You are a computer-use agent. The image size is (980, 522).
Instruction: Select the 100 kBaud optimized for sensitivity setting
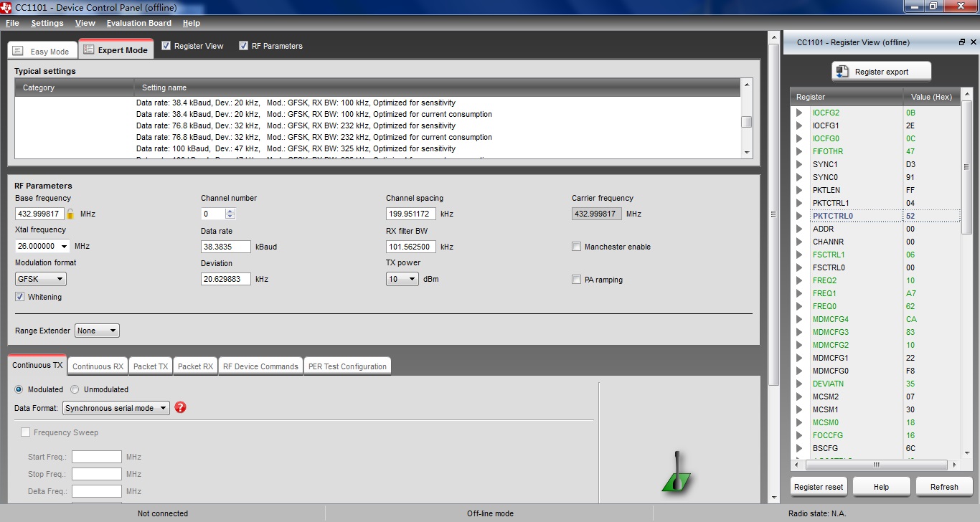pyautogui.click(x=296, y=148)
